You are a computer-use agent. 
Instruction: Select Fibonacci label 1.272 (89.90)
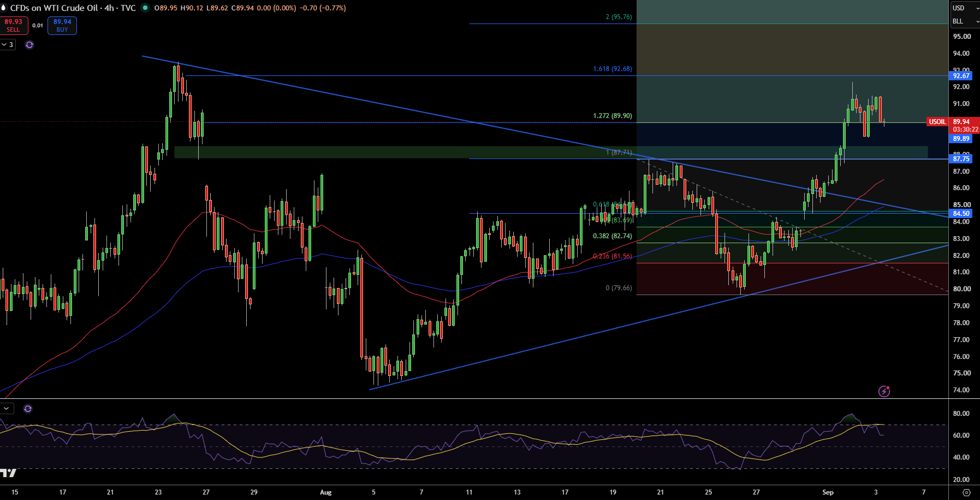(x=613, y=116)
